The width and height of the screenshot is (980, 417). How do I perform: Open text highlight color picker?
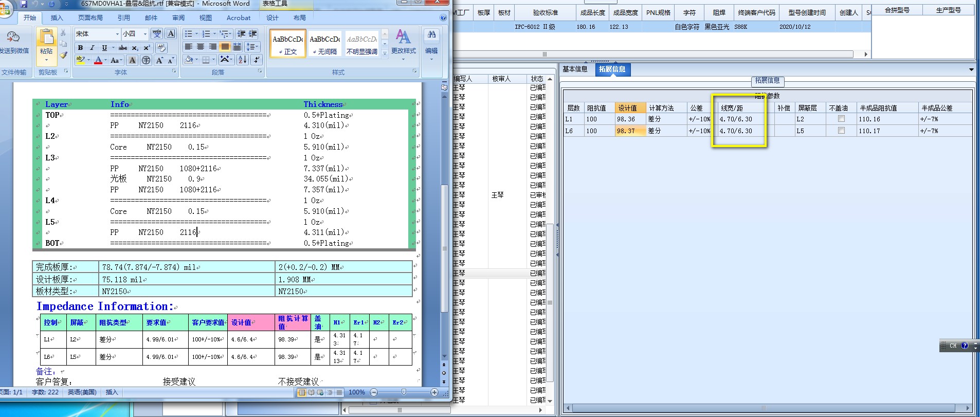coord(88,60)
